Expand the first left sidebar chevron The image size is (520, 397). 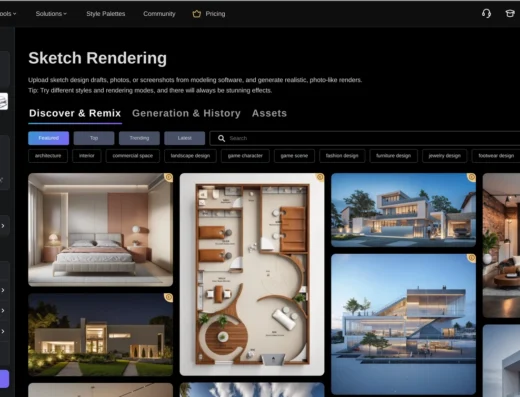(3, 226)
